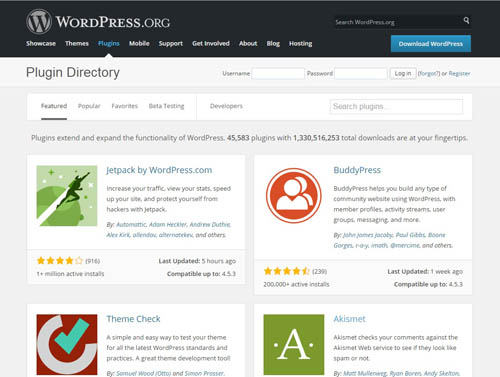This screenshot has height=377, width=500.
Task: Click the Adam Heckler author link
Action: coord(168,224)
